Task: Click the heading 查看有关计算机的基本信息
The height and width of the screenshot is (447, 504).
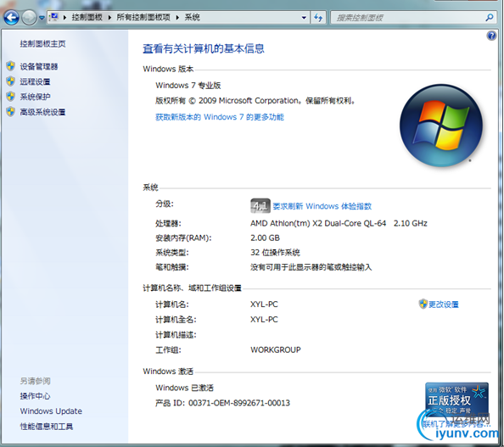Action: click(x=204, y=49)
